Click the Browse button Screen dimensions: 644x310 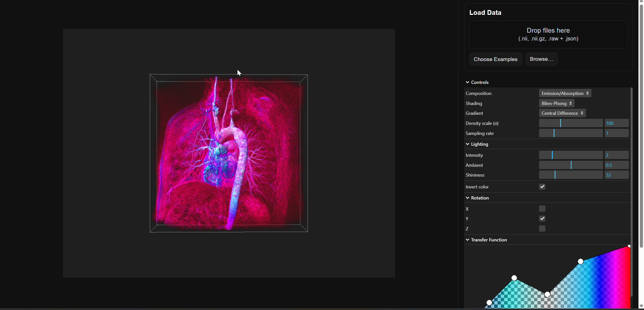(541, 59)
